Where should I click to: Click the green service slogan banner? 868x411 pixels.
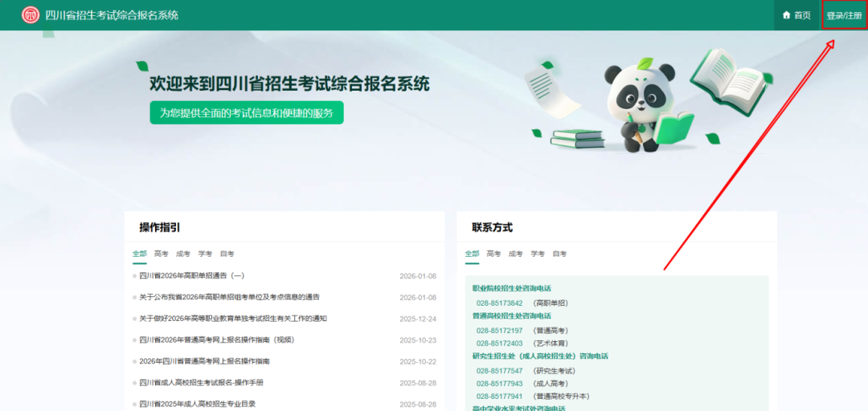[246, 112]
